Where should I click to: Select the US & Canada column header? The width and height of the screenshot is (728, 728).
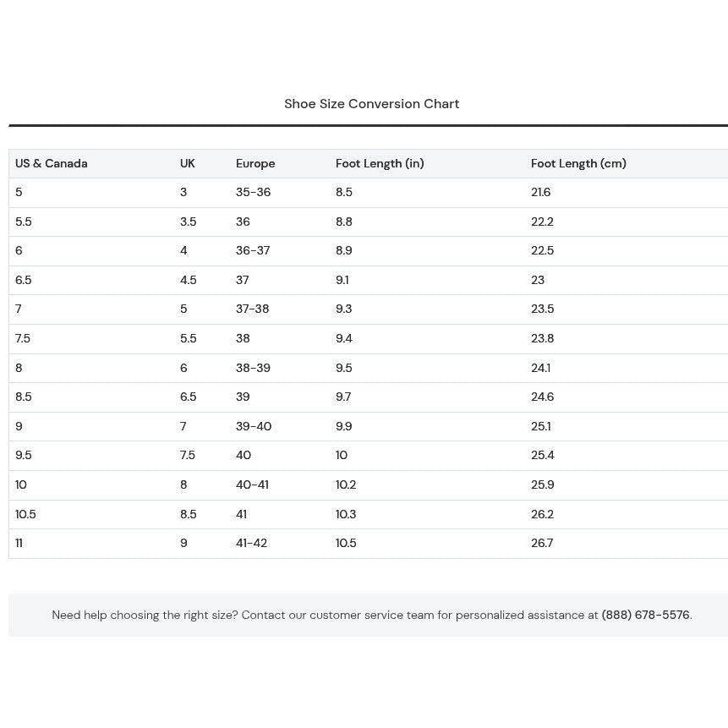pos(51,163)
